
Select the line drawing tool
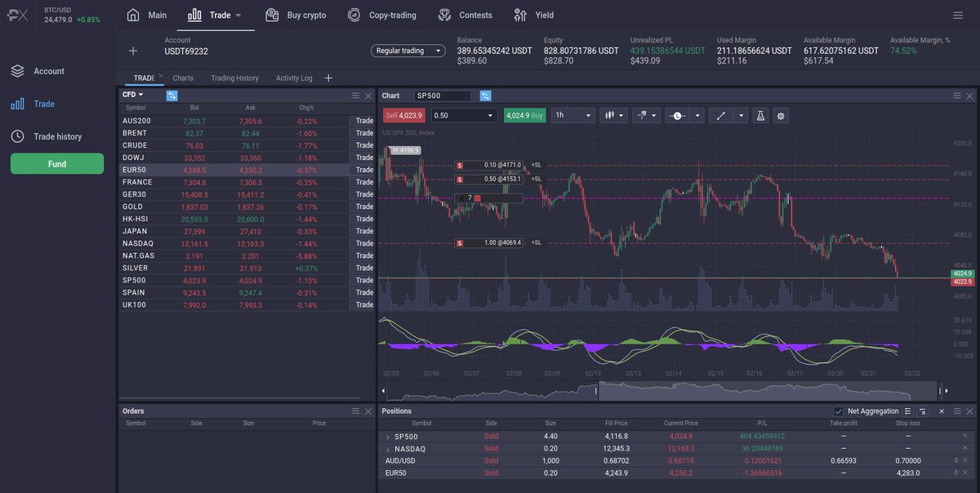coord(721,115)
